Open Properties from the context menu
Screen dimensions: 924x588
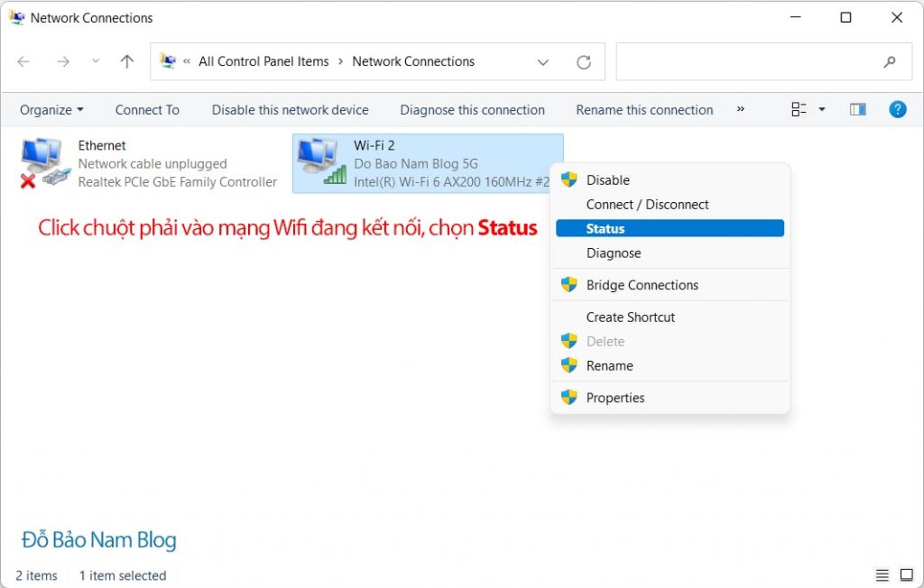(670, 398)
